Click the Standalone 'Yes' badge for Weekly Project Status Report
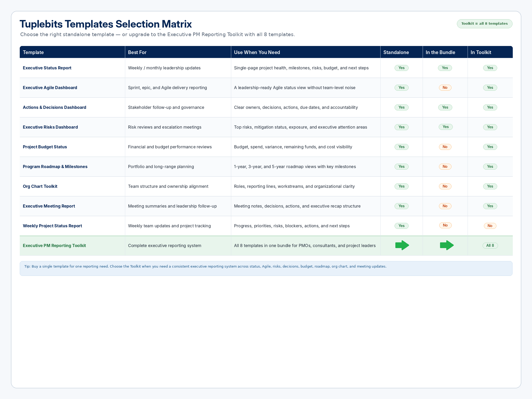 (x=401, y=226)
